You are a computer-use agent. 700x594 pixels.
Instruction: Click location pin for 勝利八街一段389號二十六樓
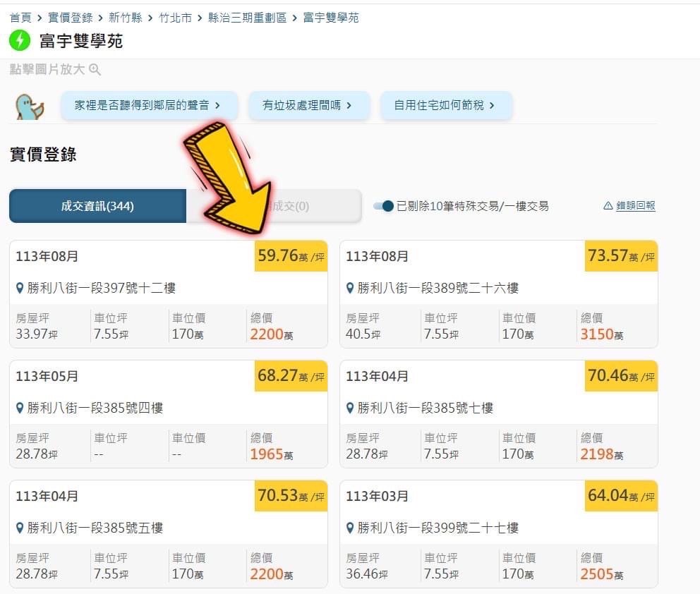point(350,289)
